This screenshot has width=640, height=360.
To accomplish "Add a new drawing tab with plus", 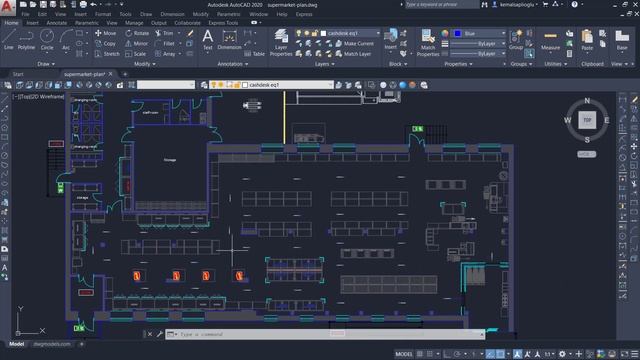I will coord(125,74).
